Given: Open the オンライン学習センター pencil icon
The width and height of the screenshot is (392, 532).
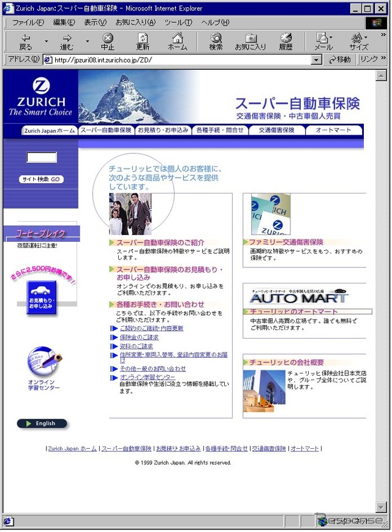Looking at the screenshot, I should 44,361.
